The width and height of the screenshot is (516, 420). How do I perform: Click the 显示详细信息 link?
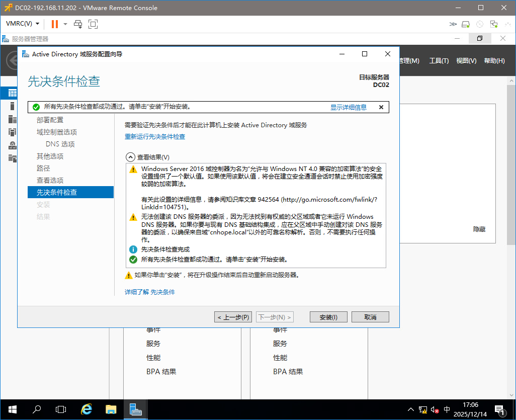pos(349,107)
